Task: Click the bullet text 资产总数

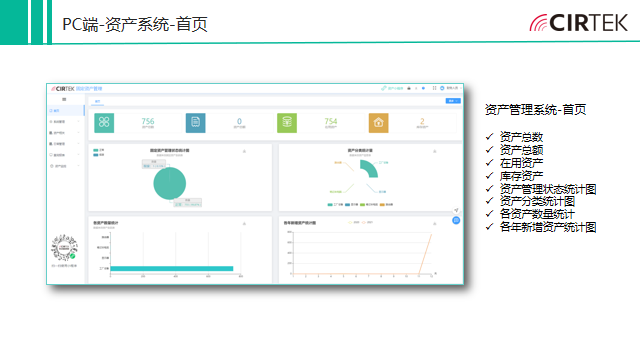Action: click(x=521, y=137)
